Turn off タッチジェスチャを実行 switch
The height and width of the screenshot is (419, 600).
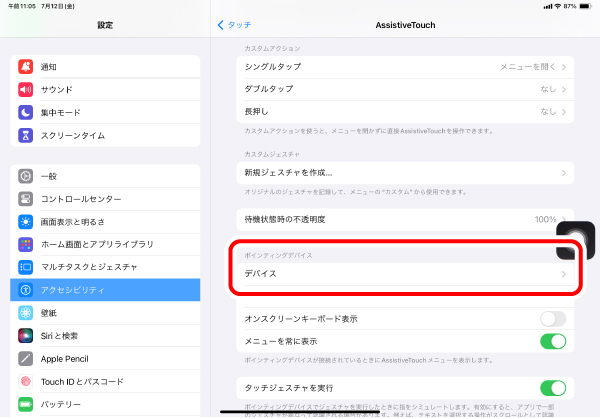tap(552, 387)
